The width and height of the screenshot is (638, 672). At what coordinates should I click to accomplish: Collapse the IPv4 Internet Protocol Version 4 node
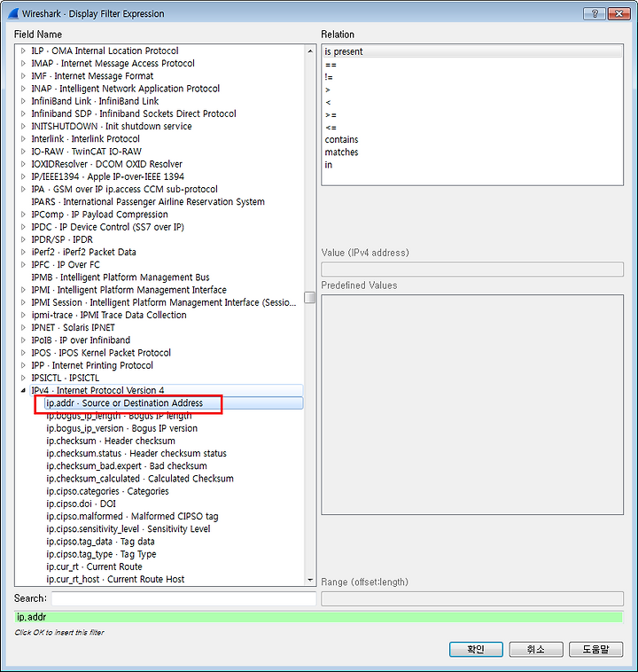coord(23,390)
